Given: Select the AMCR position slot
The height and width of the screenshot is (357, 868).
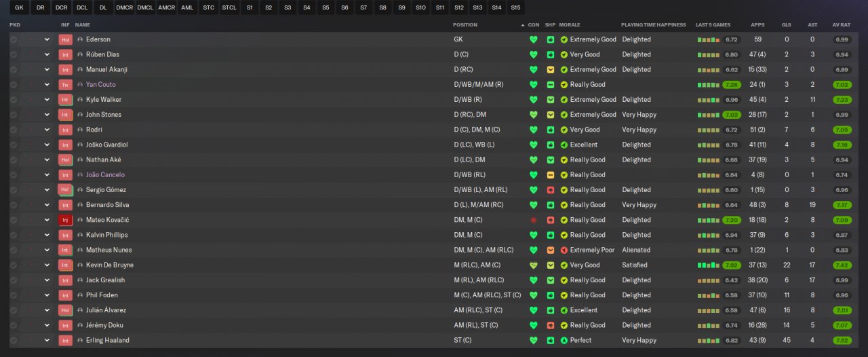Looking at the screenshot, I should (166, 7).
